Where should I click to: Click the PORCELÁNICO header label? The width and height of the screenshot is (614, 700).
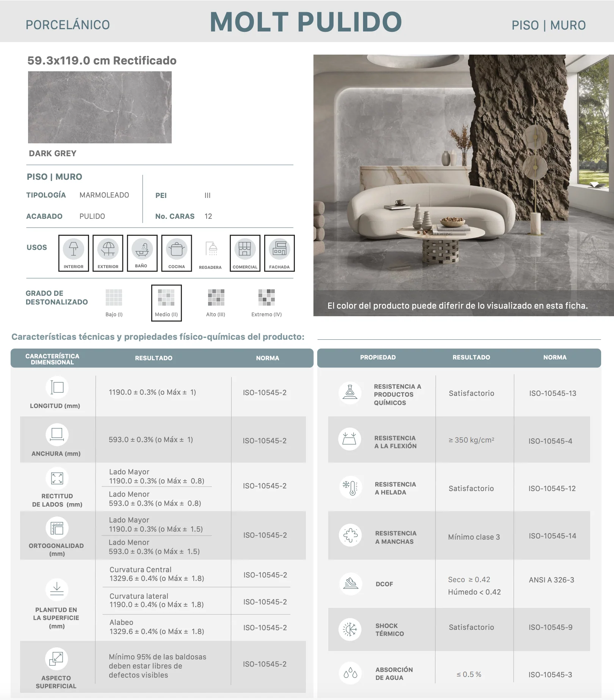pyautogui.click(x=68, y=25)
